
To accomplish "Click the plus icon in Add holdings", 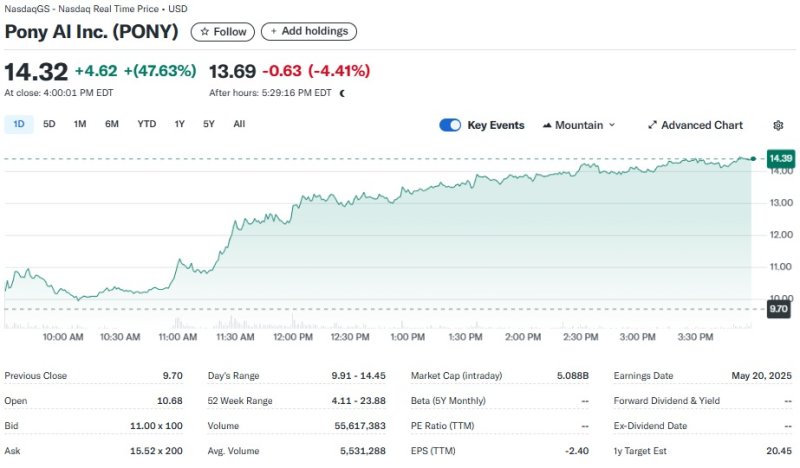I will click(273, 31).
